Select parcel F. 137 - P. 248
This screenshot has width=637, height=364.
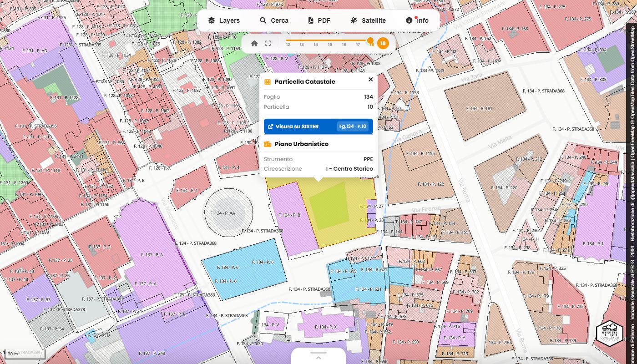[151, 353]
